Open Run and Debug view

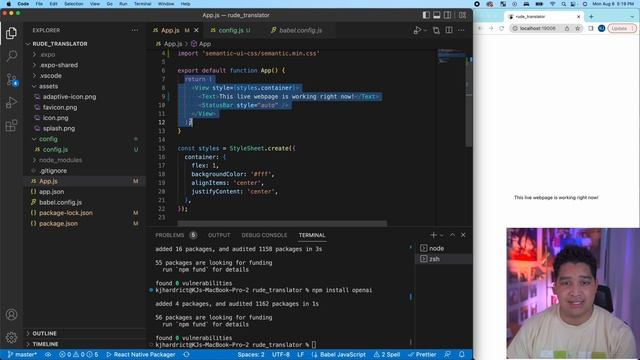click(11, 102)
